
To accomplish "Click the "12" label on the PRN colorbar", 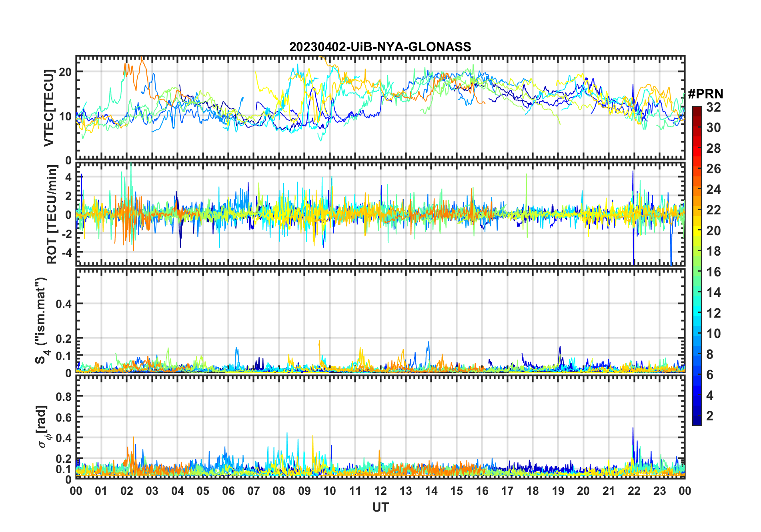I will [x=713, y=313].
